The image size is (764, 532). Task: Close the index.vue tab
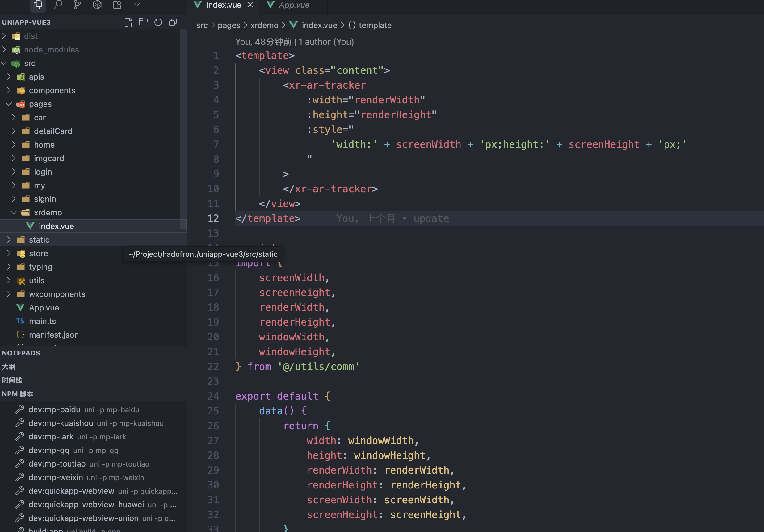click(250, 5)
